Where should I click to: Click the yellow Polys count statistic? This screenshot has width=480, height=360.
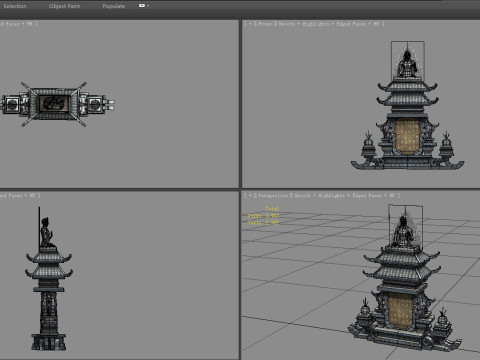[x=263, y=216]
